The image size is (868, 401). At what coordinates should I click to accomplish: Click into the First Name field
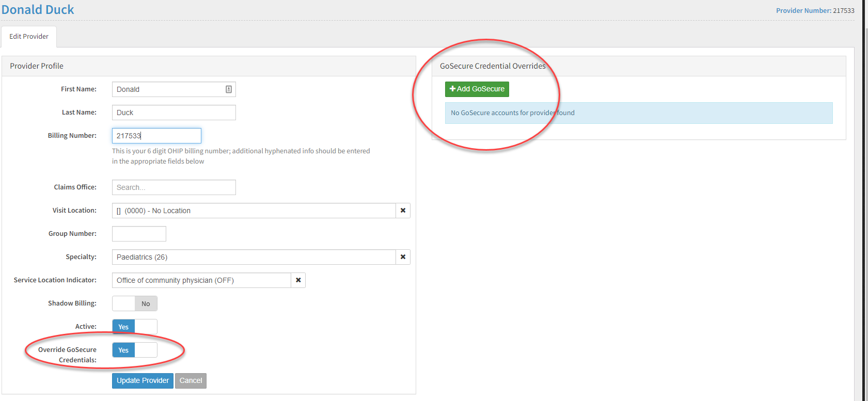click(174, 89)
